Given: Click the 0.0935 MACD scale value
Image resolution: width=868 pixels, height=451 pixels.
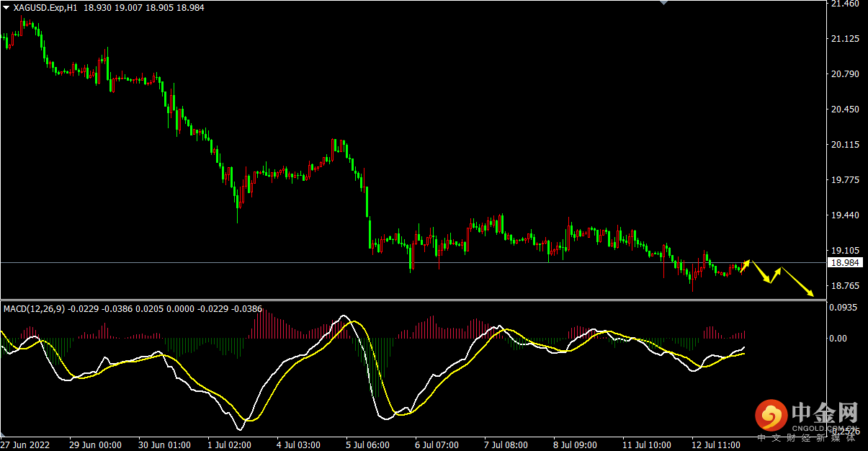Looking at the screenshot, I should [x=843, y=308].
